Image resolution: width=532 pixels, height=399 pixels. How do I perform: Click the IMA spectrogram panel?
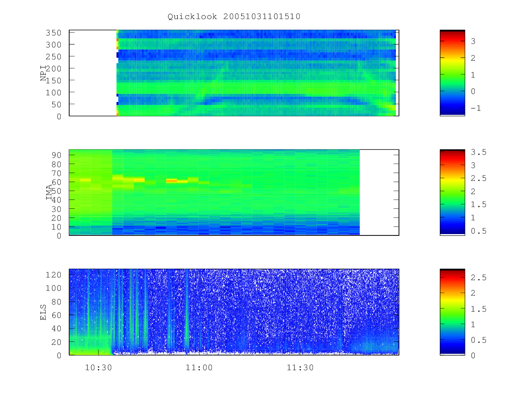coord(234,192)
